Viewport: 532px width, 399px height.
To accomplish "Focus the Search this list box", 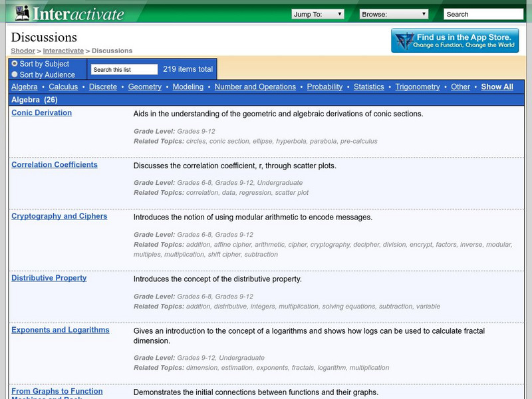I will 124,69.
